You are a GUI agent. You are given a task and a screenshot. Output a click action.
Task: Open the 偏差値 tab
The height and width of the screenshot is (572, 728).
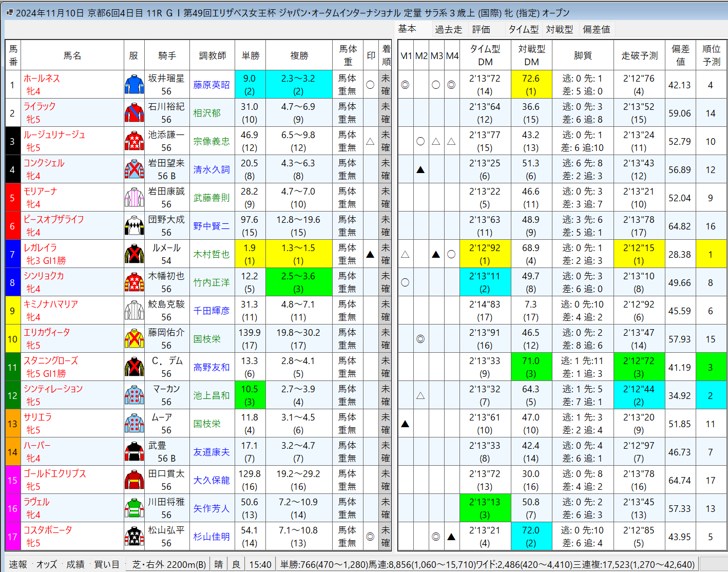coord(596,29)
